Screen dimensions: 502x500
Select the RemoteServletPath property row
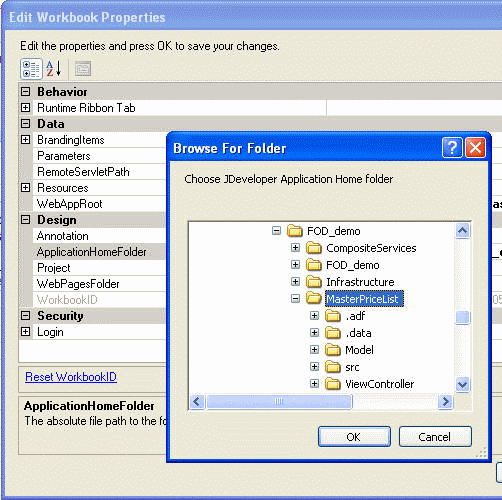coord(99,172)
